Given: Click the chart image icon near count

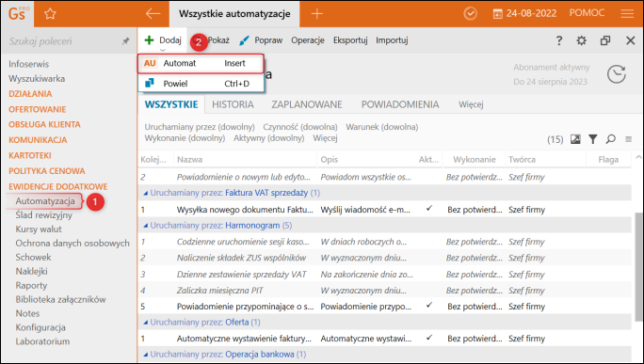Looking at the screenshot, I should 575,139.
